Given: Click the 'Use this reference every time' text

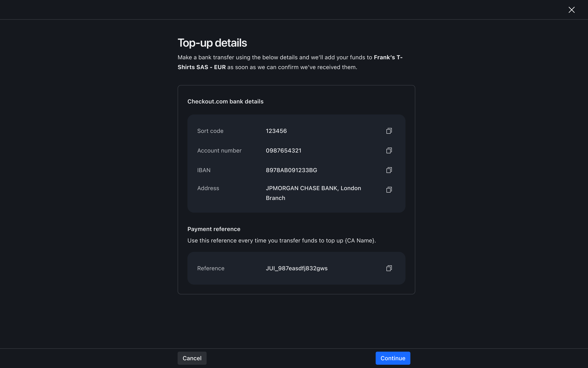Looking at the screenshot, I should pyautogui.click(x=282, y=240).
